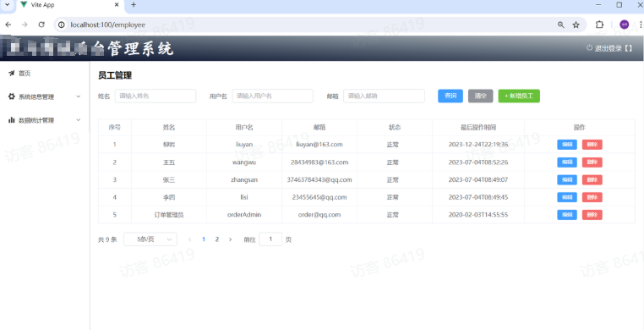
Task: Click the 员工管理 page heading
Action: [x=115, y=75]
